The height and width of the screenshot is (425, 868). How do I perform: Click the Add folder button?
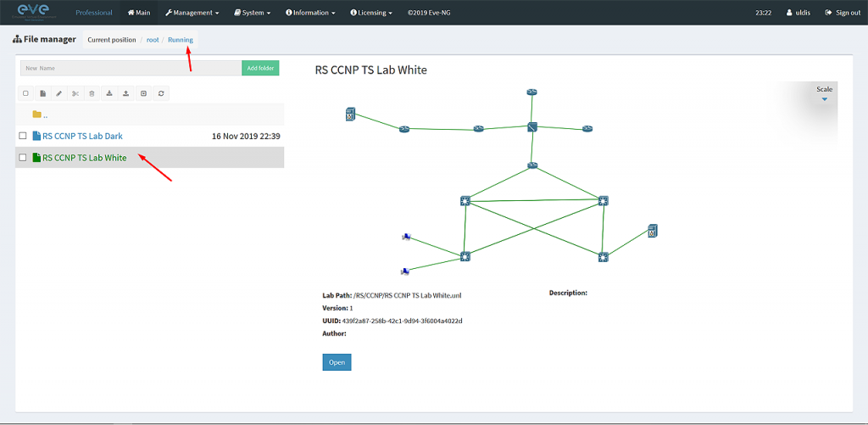[261, 68]
